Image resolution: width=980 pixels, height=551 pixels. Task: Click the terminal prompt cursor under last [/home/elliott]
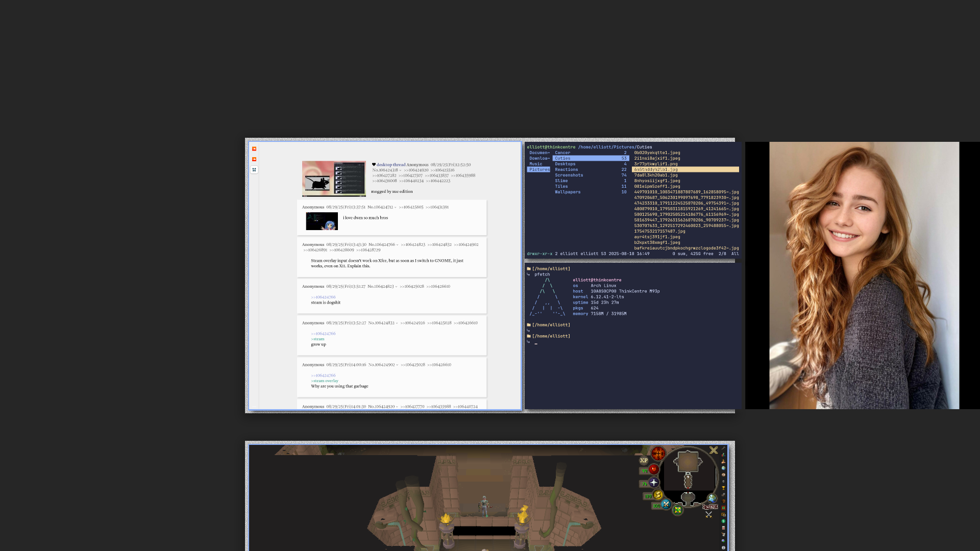(536, 343)
